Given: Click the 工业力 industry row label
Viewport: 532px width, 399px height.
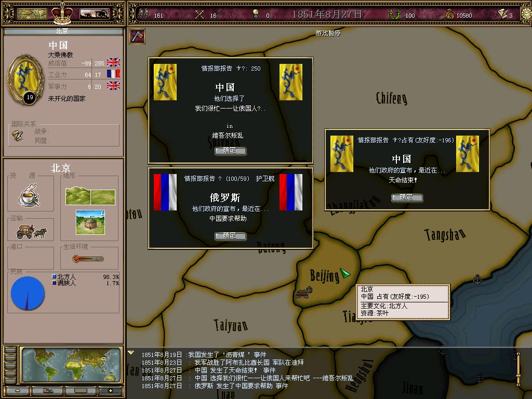Looking at the screenshot, I should click(x=57, y=75).
